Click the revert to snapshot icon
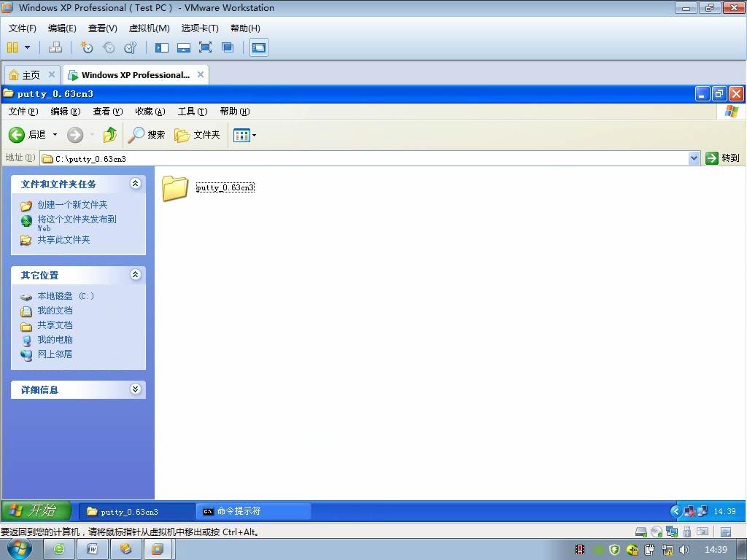 [109, 47]
